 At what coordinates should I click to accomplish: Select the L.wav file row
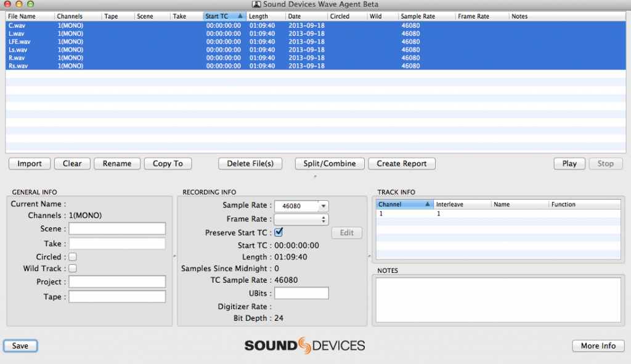[315, 33]
